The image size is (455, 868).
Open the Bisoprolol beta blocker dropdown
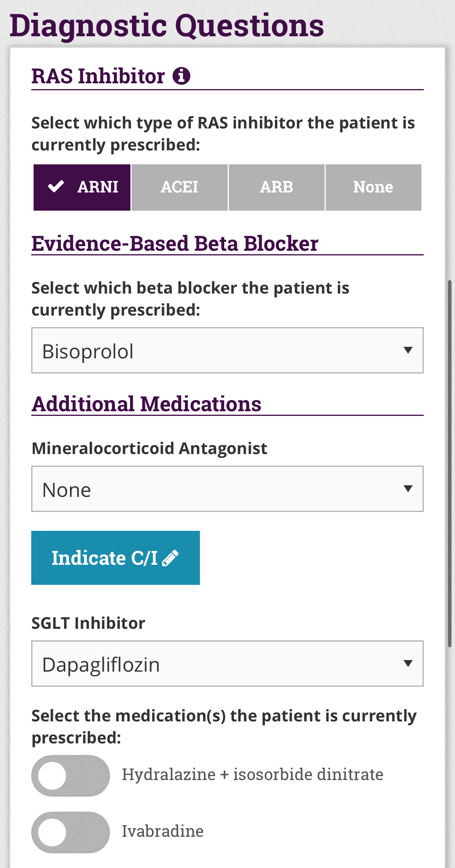pos(227,350)
